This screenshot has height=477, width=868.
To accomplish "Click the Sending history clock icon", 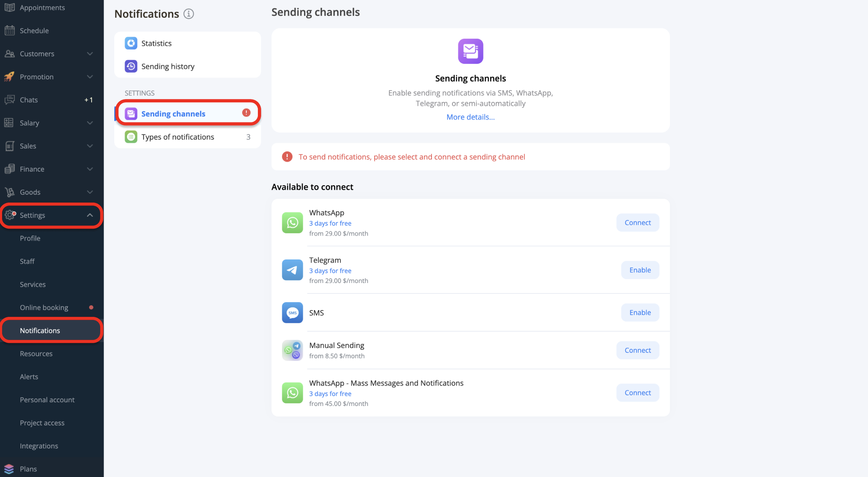I will pos(131,66).
